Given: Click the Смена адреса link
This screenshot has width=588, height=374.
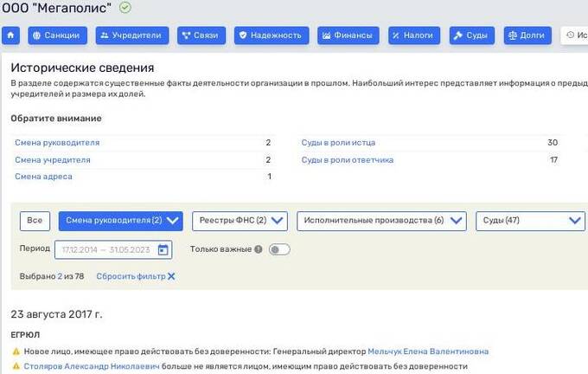Looking at the screenshot, I should pos(43,177).
